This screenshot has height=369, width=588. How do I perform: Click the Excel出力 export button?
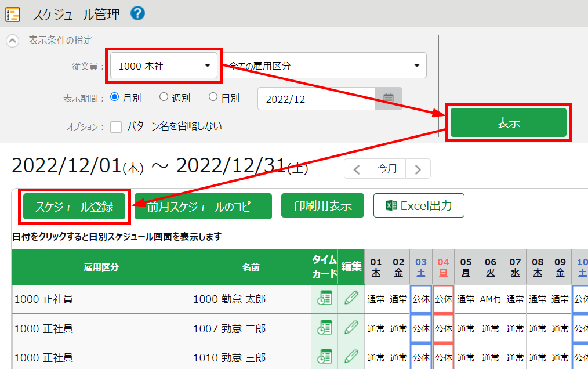pos(419,205)
